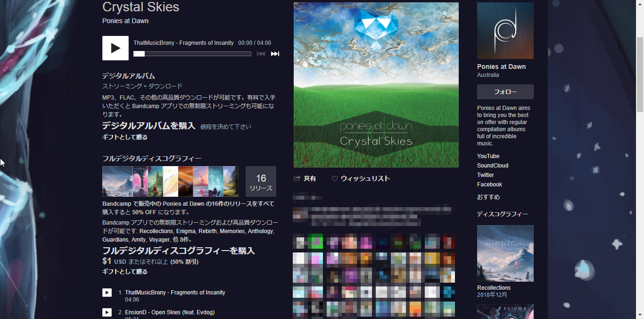The width and height of the screenshot is (644, 319).
Task: Click the 00:00 / 04:06 time display
Action: [x=255, y=43]
